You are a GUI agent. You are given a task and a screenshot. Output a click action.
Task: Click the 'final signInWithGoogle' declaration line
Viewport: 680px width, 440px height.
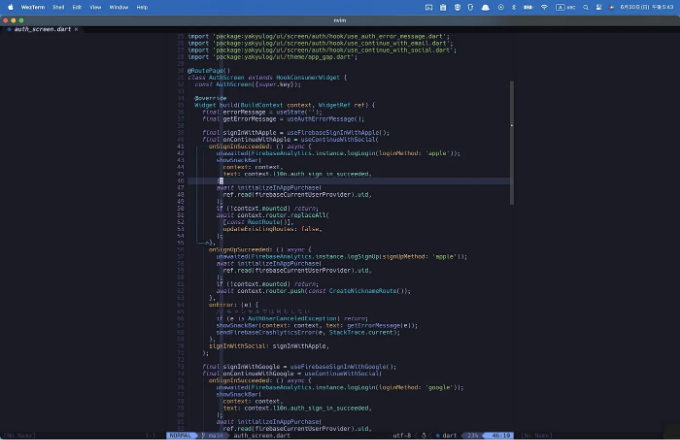[299, 367]
